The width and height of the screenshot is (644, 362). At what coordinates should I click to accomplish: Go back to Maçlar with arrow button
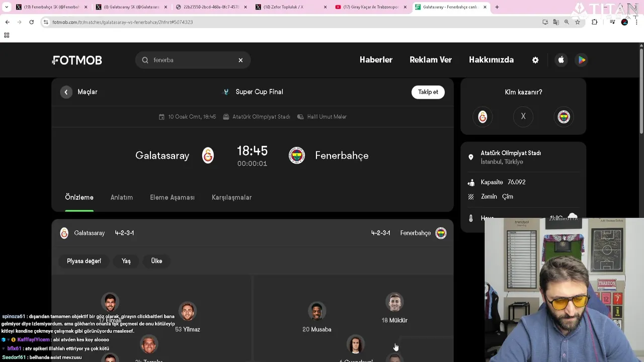[x=66, y=92]
